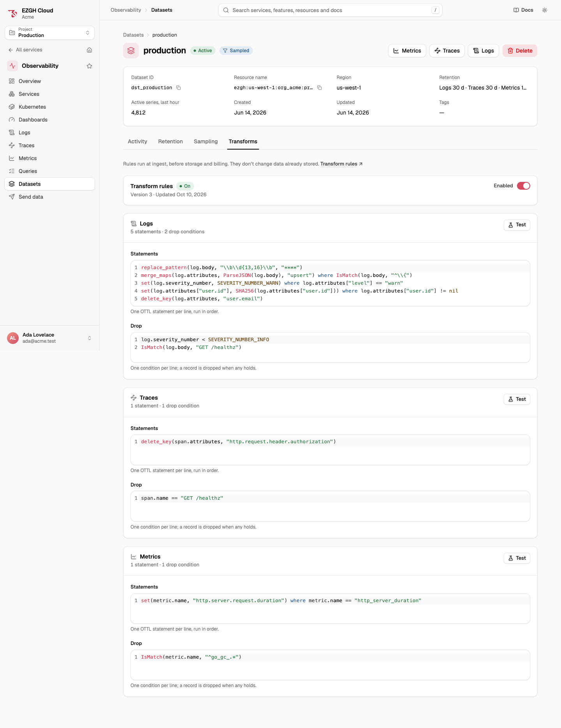Click into the Traces Drop condition editor
The image size is (561, 728).
point(330,506)
